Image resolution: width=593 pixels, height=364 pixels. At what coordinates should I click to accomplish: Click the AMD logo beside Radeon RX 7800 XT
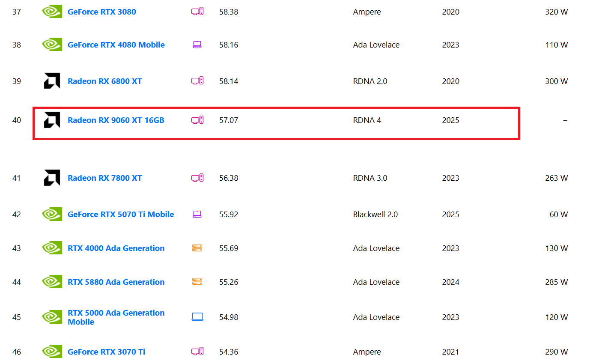[52, 178]
